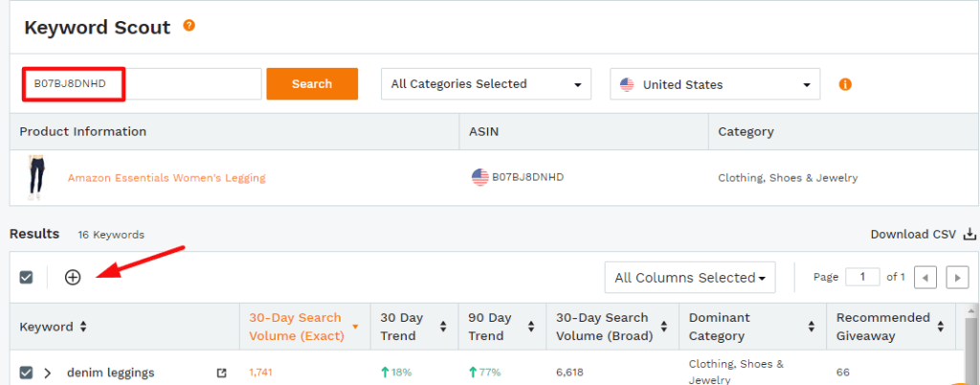Click the denim leggings keyword text
This screenshot has width=980, height=385.
coord(111,374)
